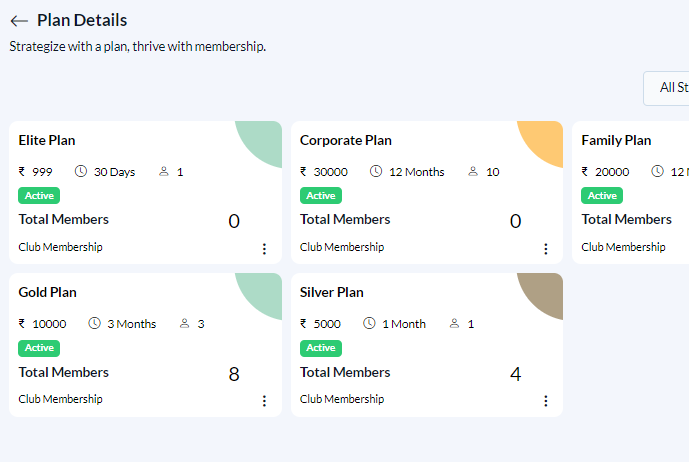Open the Silver Plan card title
This screenshot has height=462, width=689.
pyautogui.click(x=332, y=292)
